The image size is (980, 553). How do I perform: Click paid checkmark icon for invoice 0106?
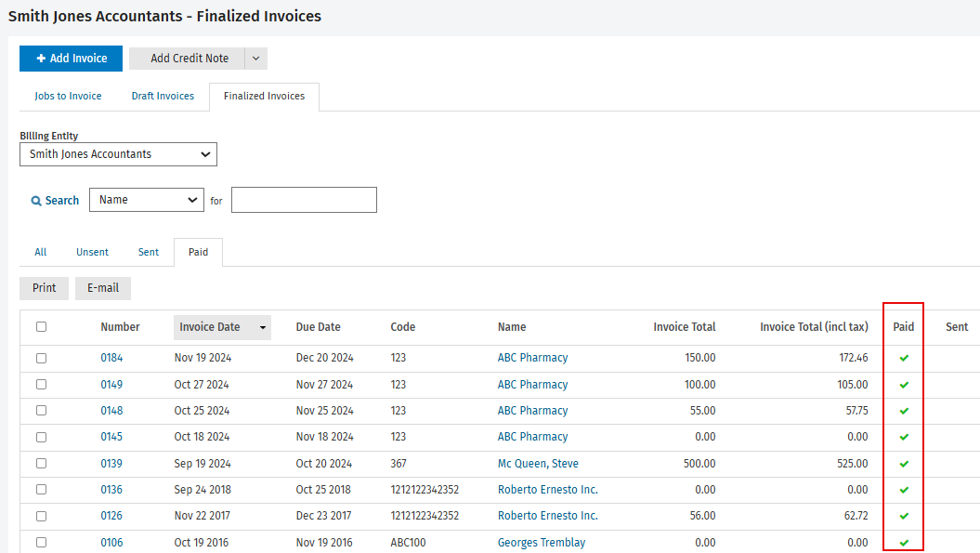[x=904, y=543]
